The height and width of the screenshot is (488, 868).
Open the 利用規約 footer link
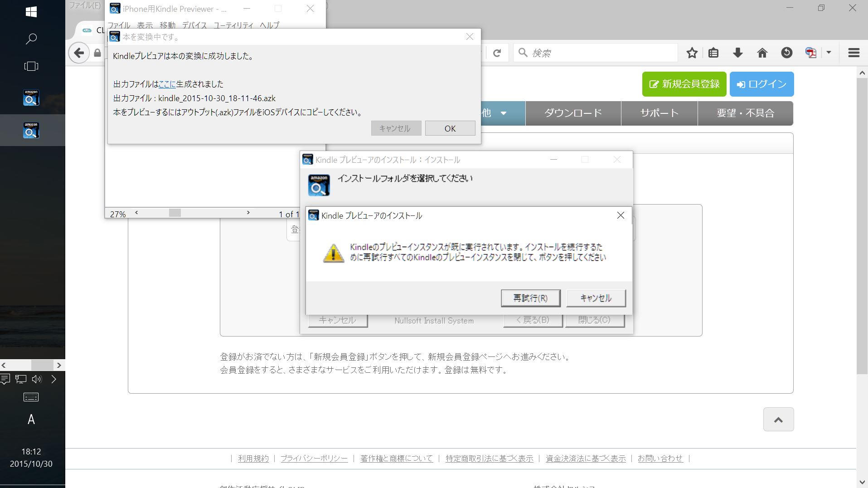pyautogui.click(x=253, y=459)
